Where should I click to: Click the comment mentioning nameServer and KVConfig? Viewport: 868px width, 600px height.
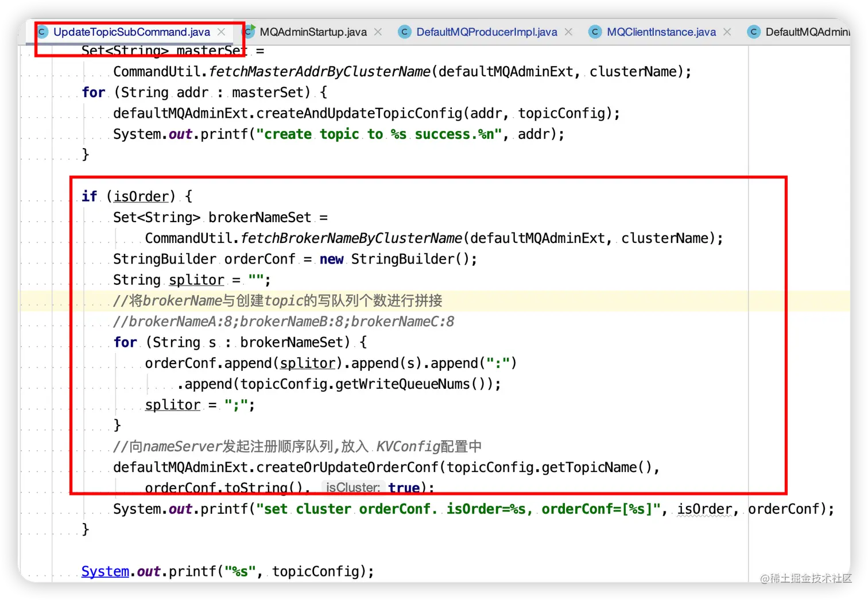(x=297, y=447)
